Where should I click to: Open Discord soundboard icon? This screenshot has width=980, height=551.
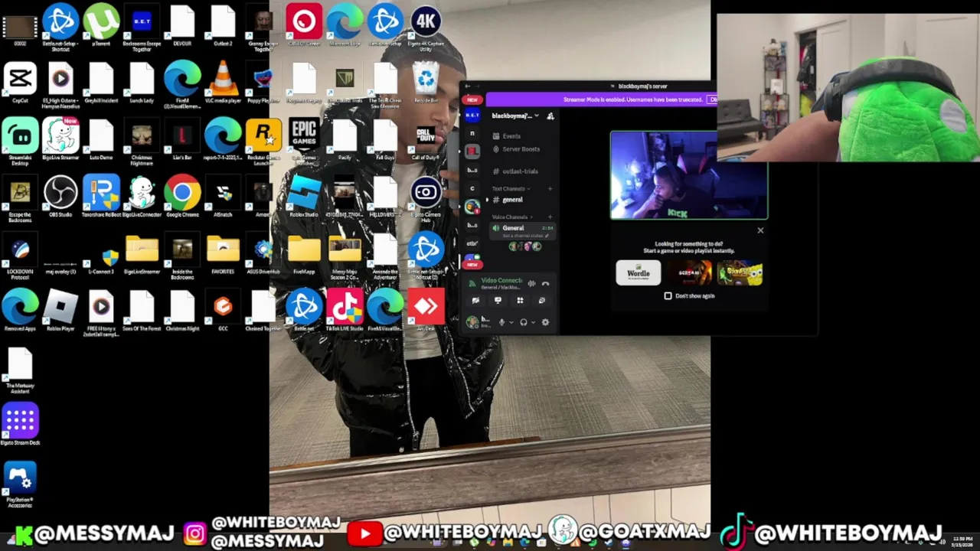(542, 301)
